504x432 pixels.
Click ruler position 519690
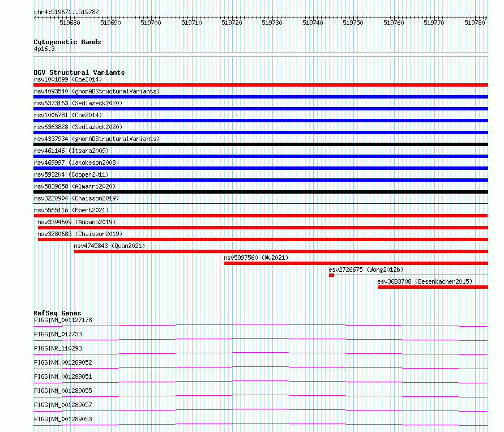(x=110, y=23)
